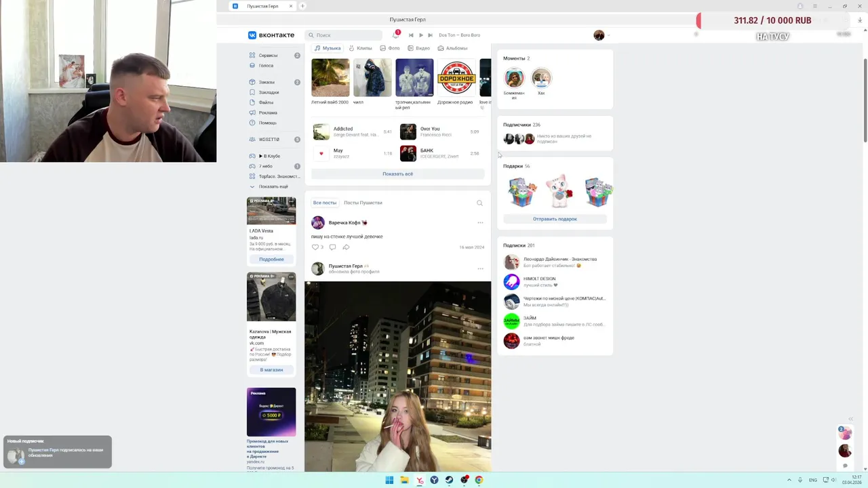Open the wall search magnifier icon

coord(479,203)
